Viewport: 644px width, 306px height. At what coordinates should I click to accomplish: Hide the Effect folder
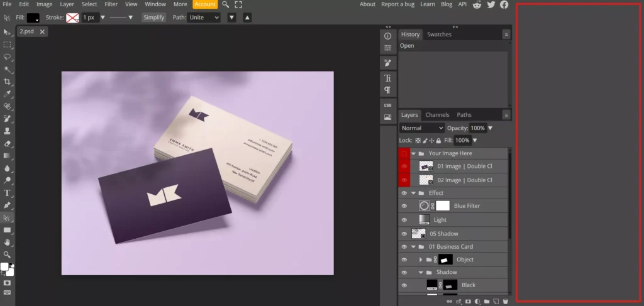[404, 193]
